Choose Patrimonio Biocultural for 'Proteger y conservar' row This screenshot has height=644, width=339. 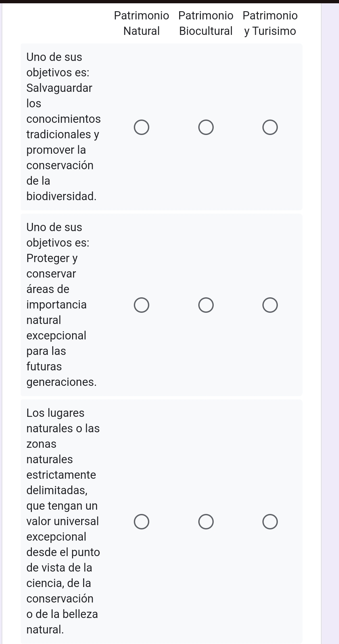[206, 305]
